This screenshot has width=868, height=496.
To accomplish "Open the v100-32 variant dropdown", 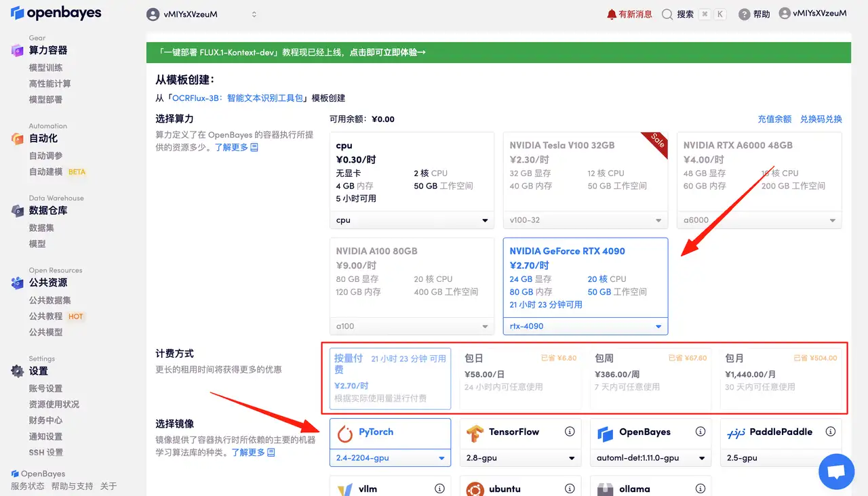I will tap(585, 220).
